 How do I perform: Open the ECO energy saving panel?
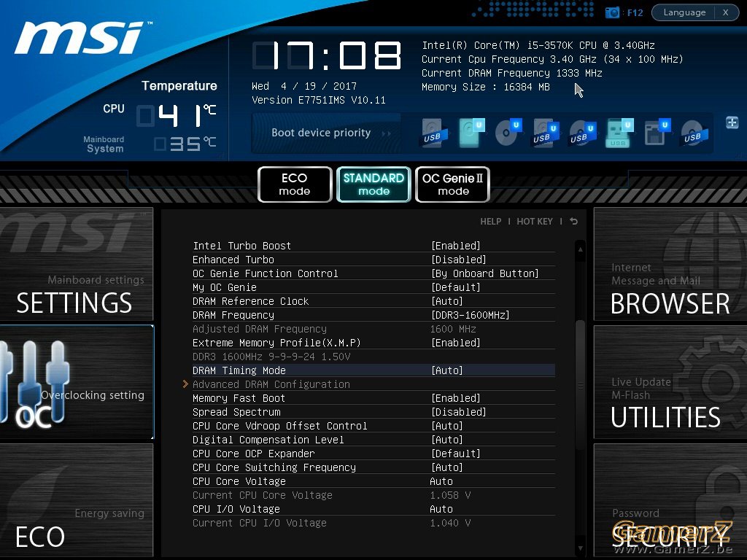point(76,500)
